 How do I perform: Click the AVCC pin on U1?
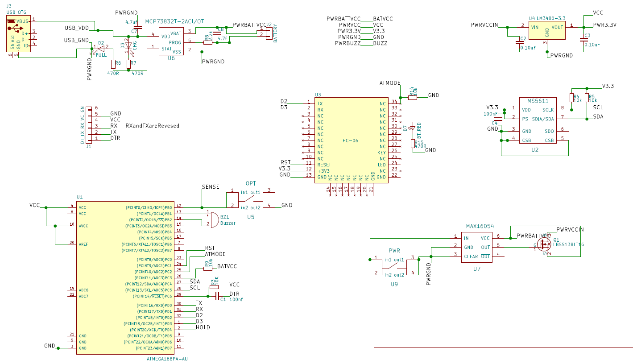coord(83,226)
